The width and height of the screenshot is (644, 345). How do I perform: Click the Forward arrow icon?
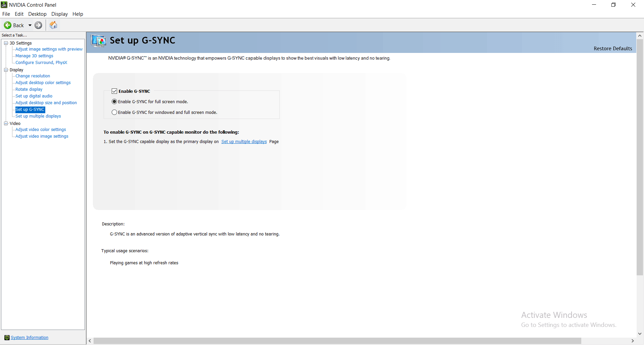coord(39,25)
